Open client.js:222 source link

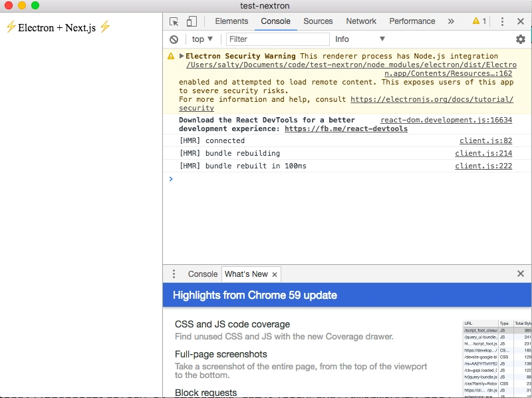point(483,166)
